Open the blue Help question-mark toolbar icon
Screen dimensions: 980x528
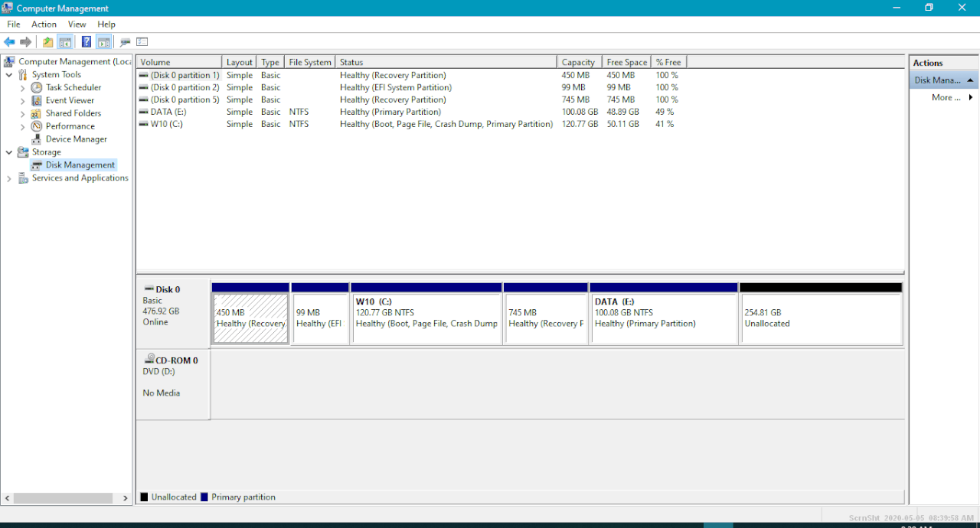click(87, 42)
